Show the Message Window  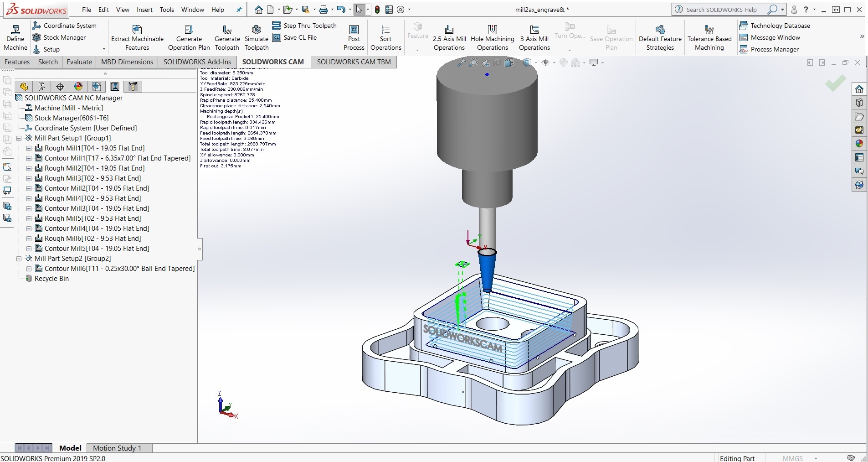click(x=770, y=37)
